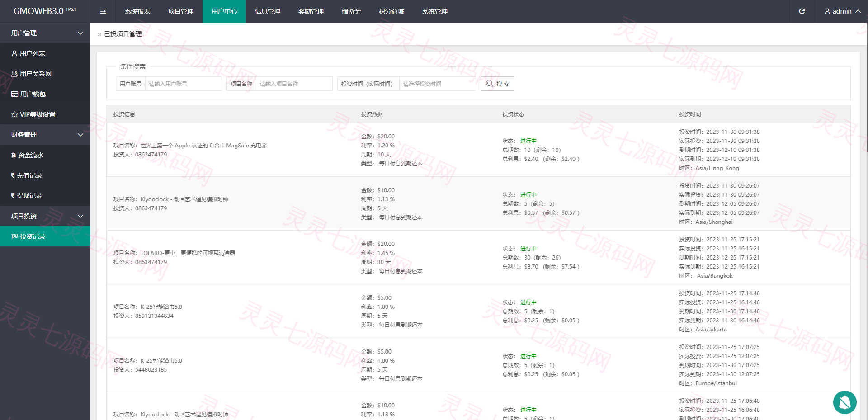
Task: Click the 投资数据 column header
Action: 372,114
